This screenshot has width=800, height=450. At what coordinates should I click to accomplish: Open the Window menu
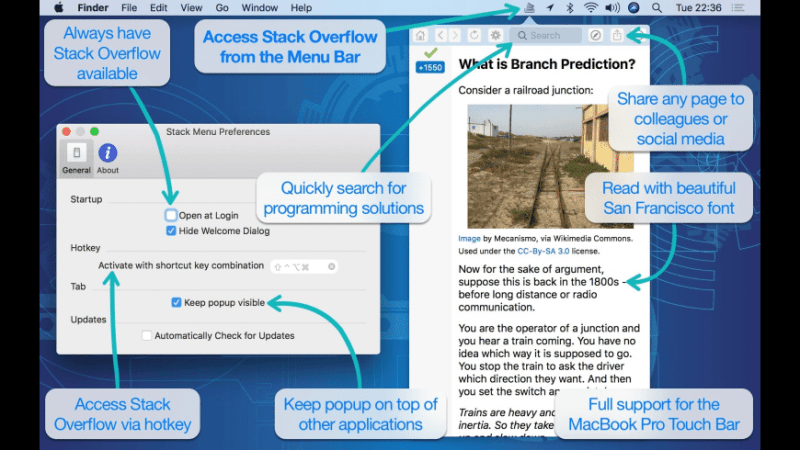point(259,8)
